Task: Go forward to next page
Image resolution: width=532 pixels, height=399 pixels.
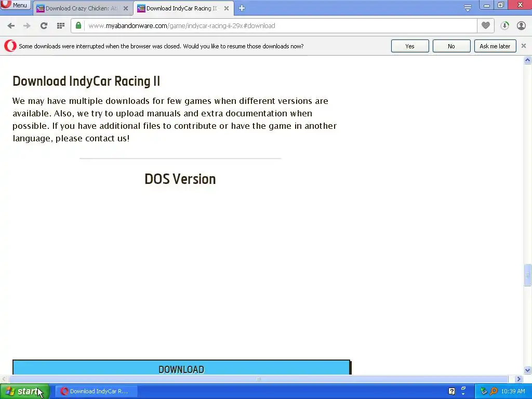Action: coord(27,26)
